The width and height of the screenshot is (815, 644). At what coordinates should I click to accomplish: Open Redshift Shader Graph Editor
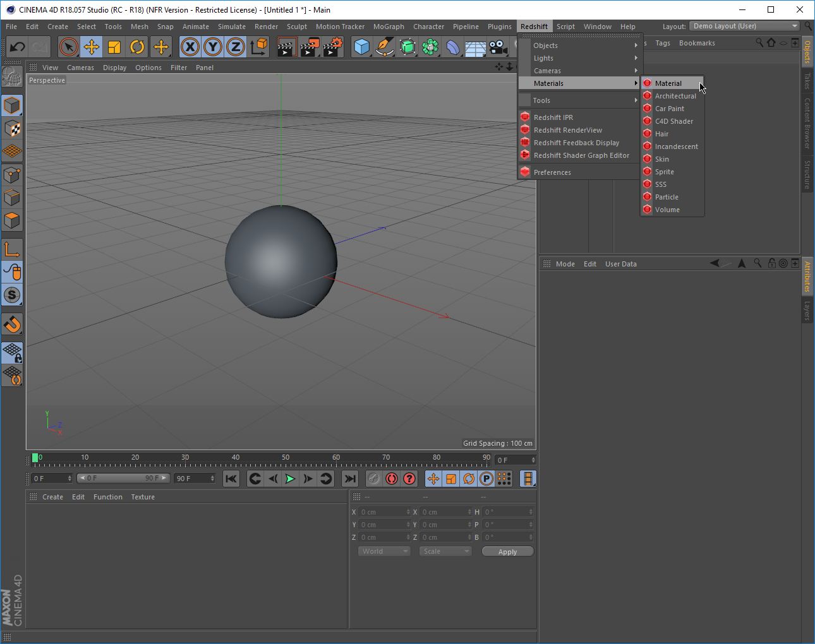[x=579, y=155]
